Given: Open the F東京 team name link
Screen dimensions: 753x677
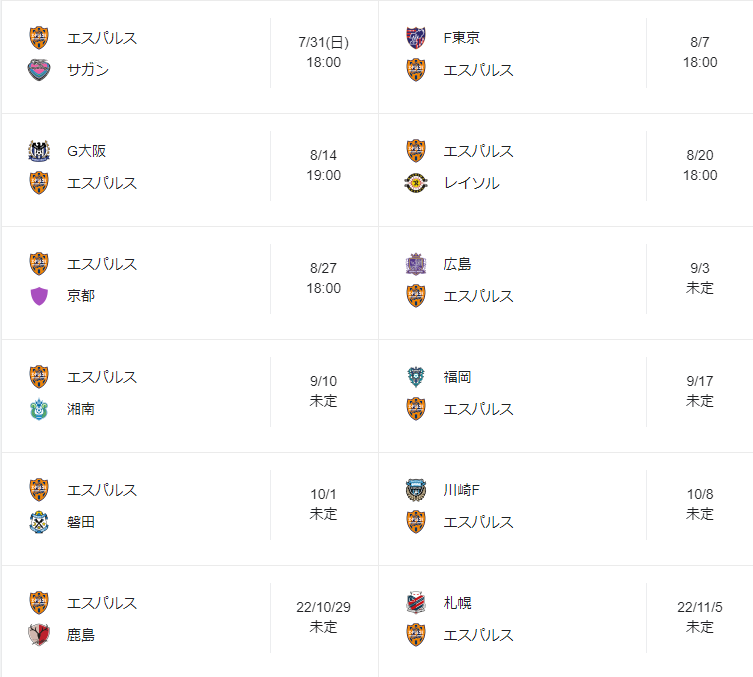Looking at the screenshot, I should click(x=462, y=38).
